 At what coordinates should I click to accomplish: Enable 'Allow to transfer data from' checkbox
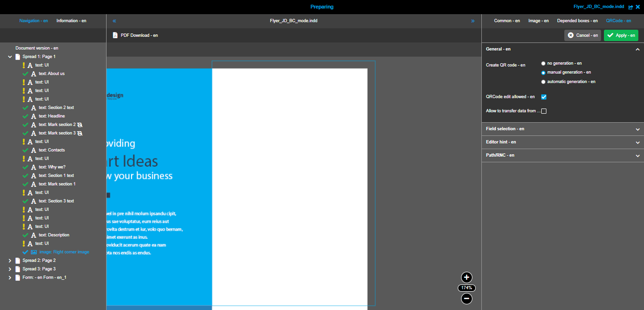pyautogui.click(x=544, y=110)
